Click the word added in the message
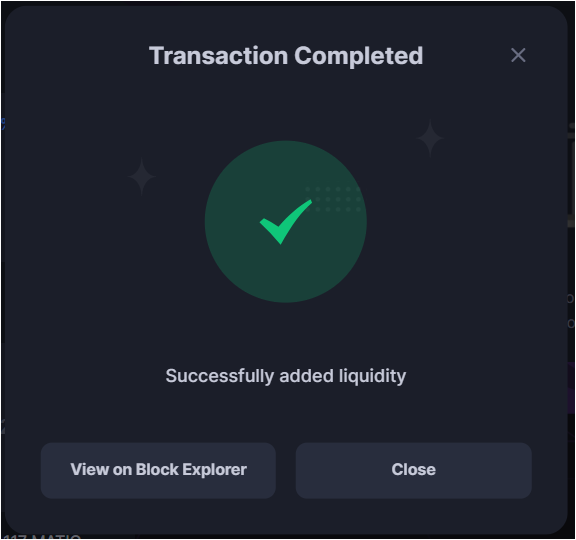576x540 pixels. tap(306, 376)
